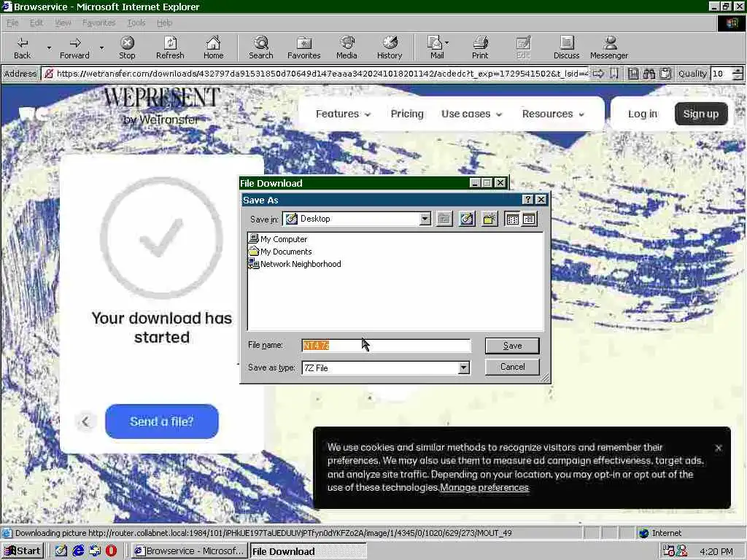Expand the Save in location dropdown

(x=425, y=219)
